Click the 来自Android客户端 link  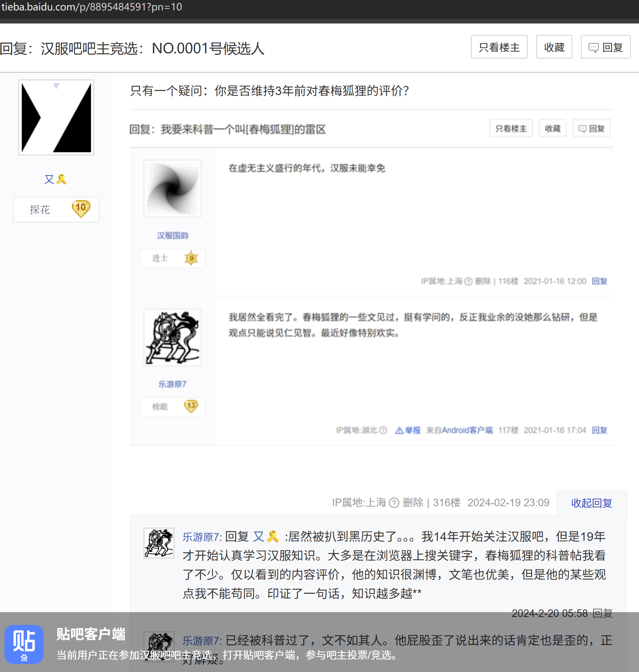[x=459, y=430]
